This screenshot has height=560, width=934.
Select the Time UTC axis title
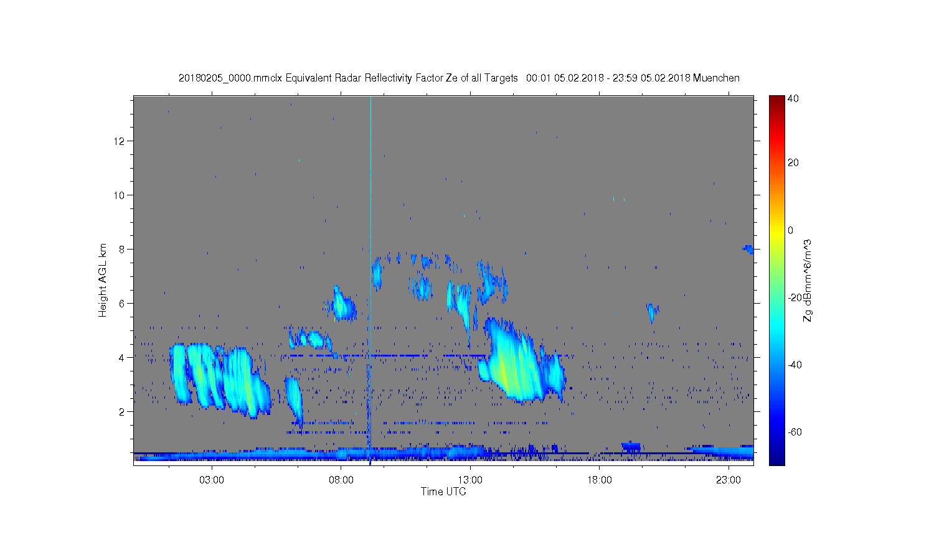point(443,492)
